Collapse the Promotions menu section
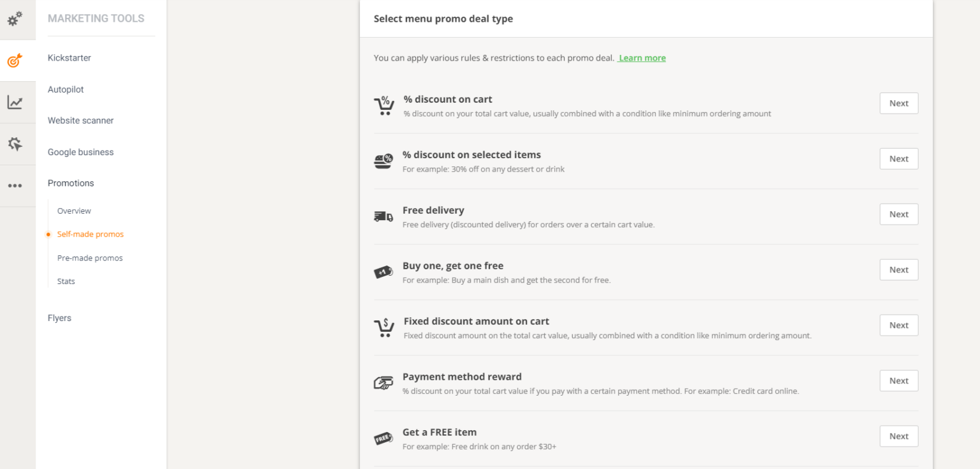Viewport: 980px width, 469px height. coord(71,183)
